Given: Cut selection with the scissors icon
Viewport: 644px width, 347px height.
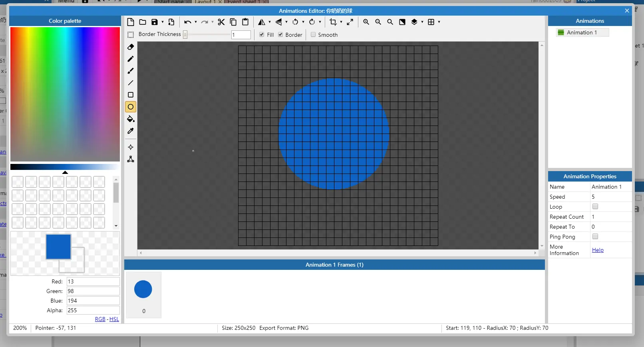Looking at the screenshot, I should [x=221, y=22].
